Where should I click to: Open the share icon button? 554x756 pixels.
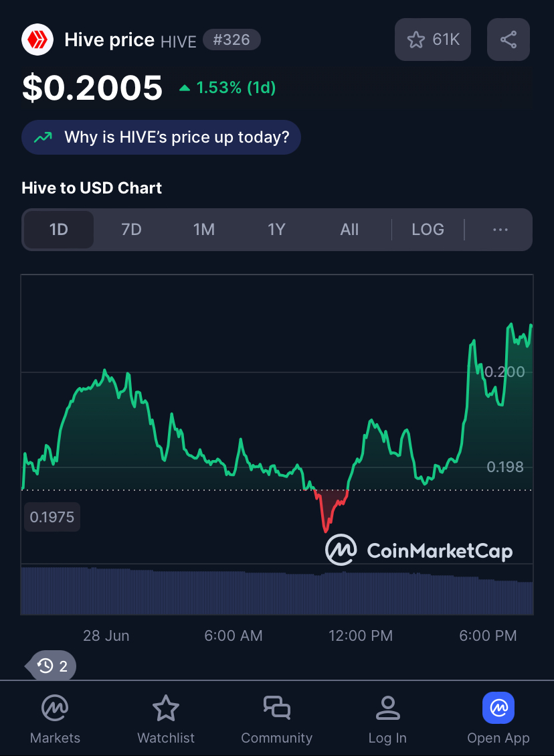coord(509,40)
